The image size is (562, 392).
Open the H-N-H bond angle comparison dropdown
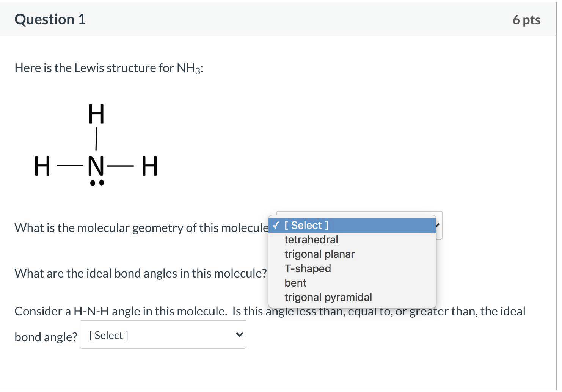click(x=163, y=335)
